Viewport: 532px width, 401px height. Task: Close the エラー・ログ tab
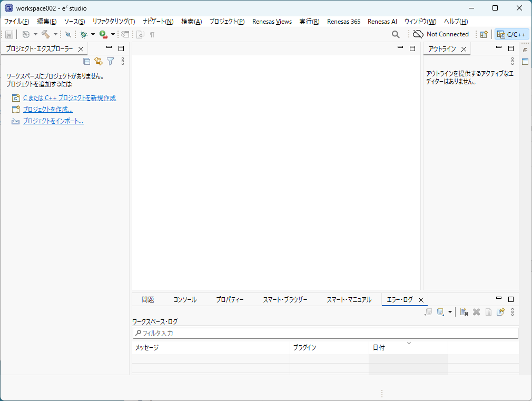(421, 300)
